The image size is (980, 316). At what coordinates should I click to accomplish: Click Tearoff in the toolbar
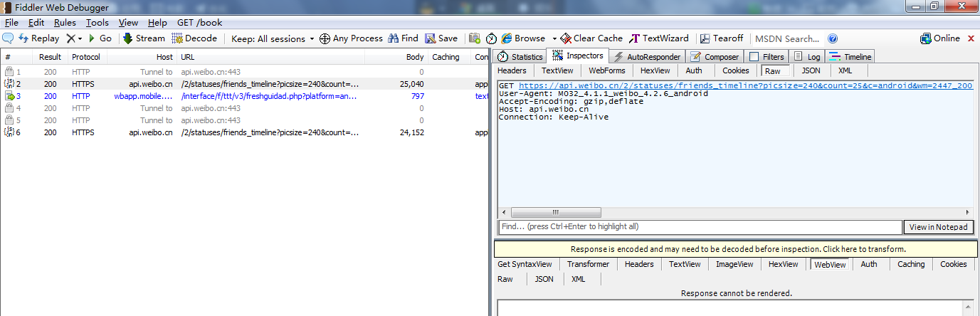click(722, 38)
